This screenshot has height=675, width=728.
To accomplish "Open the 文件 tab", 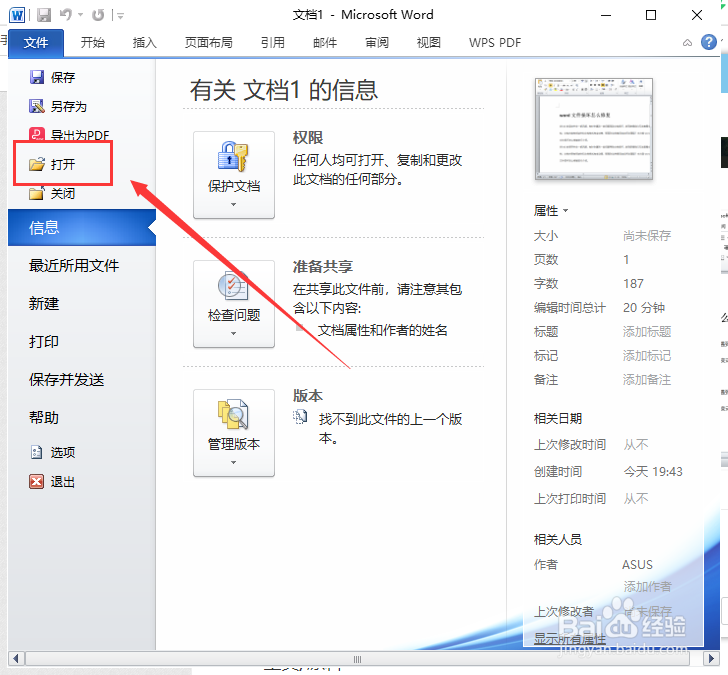I will [36, 43].
